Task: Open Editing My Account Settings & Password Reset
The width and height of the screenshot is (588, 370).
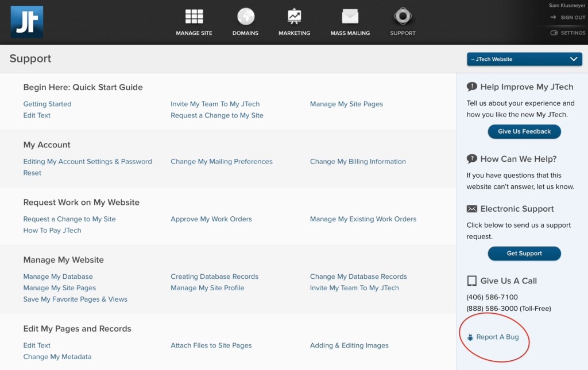Action: click(87, 167)
